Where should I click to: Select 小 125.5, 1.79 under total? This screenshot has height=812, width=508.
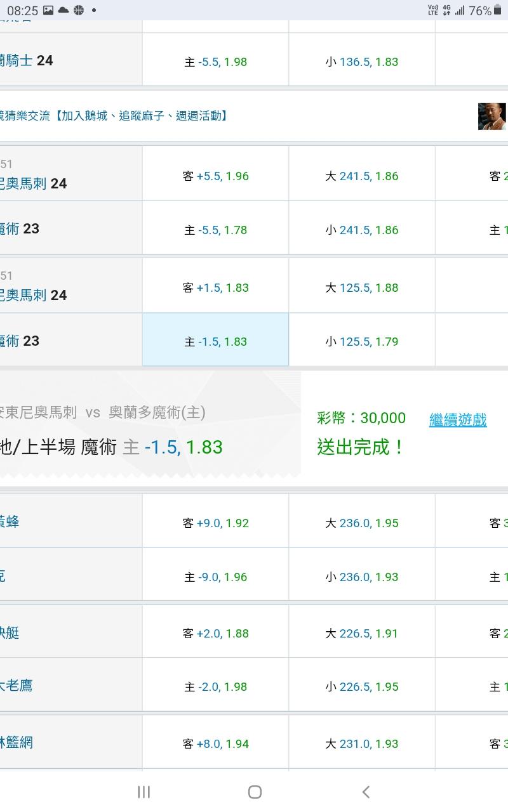(361, 341)
